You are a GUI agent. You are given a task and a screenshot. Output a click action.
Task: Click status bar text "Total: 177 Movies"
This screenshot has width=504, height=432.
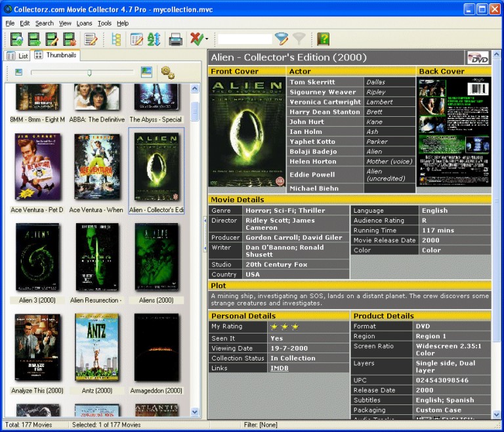[29, 425]
